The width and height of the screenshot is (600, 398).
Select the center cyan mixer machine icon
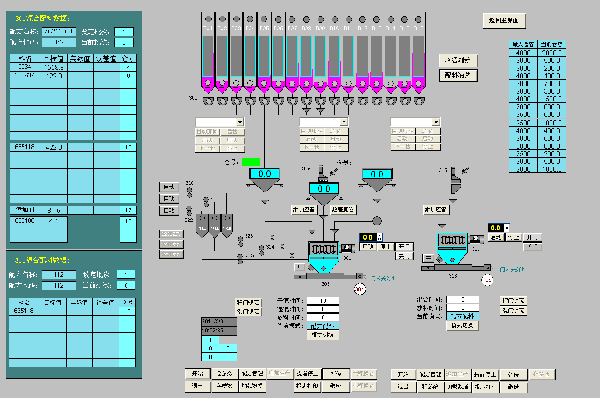pos(323,257)
